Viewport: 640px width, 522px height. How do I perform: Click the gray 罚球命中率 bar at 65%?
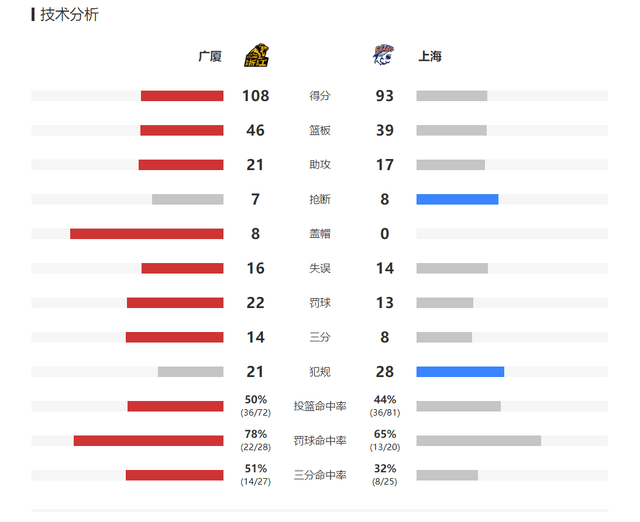point(479,441)
